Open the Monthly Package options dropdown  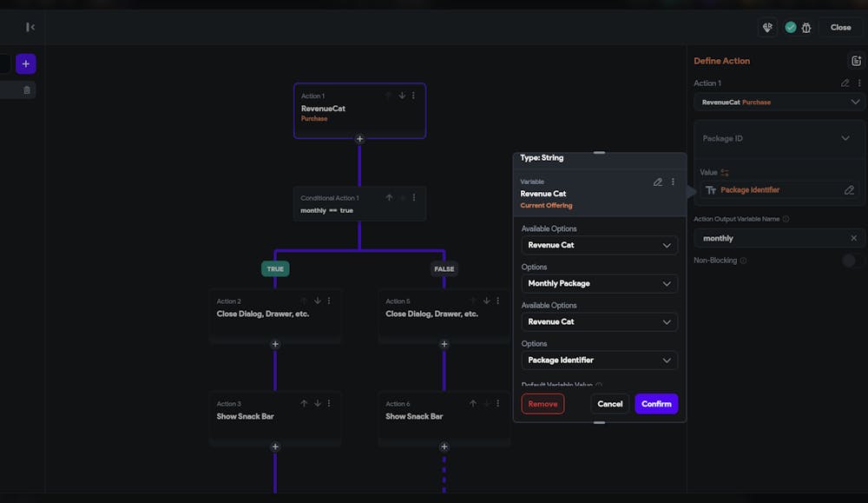599,283
